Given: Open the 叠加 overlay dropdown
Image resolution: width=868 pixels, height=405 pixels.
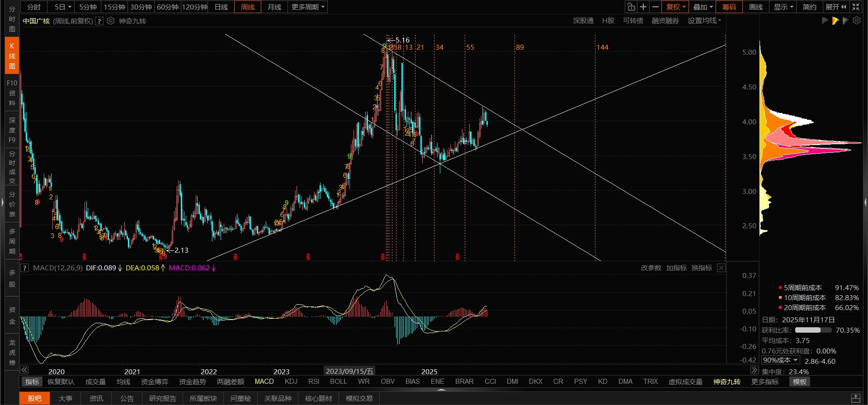Looking at the screenshot, I should click(703, 7).
